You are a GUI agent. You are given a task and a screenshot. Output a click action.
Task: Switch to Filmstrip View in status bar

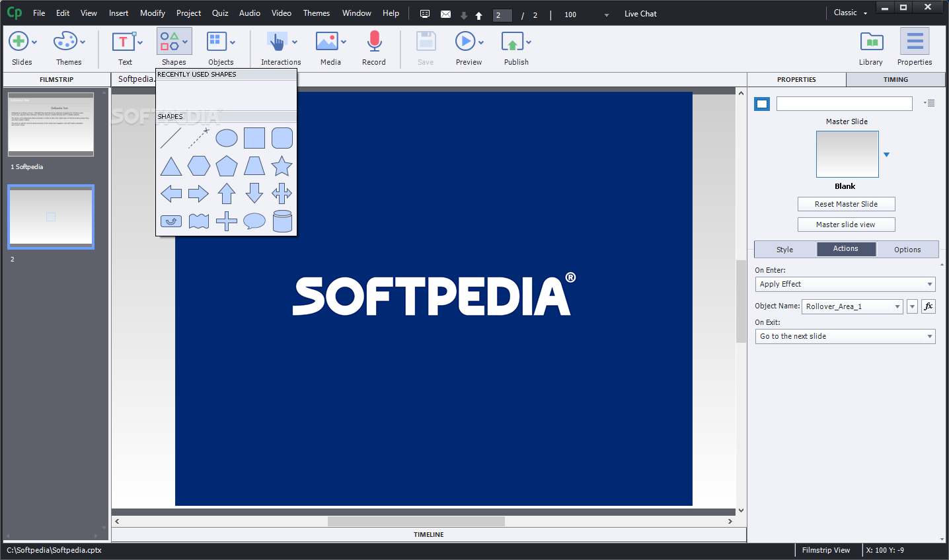(826, 550)
